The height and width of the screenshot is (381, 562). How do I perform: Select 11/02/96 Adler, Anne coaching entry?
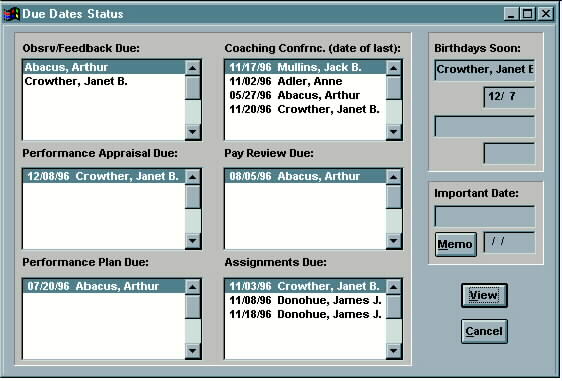point(305,81)
